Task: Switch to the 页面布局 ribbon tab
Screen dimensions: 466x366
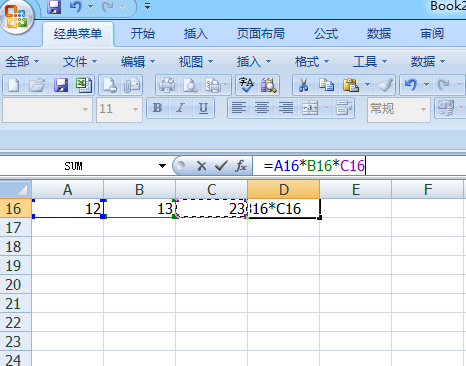Action: coord(261,34)
